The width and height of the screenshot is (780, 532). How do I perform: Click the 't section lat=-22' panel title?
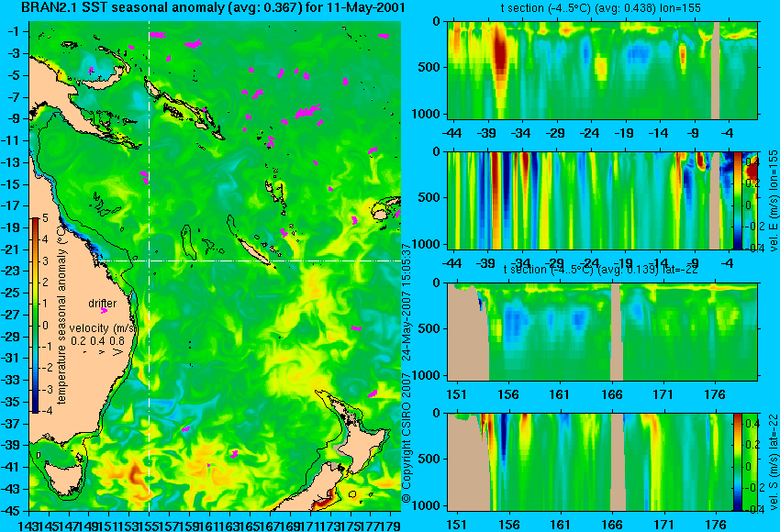click(601, 270)
